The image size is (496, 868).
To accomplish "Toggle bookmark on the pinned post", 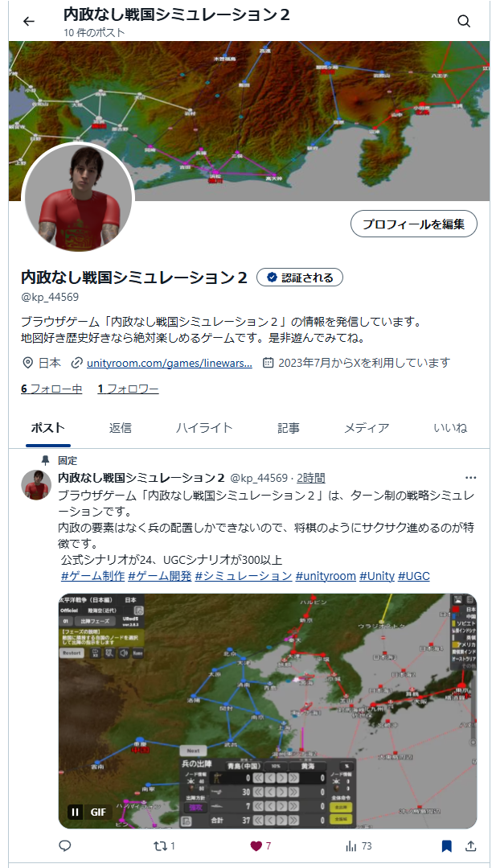I will pos(447,845).
